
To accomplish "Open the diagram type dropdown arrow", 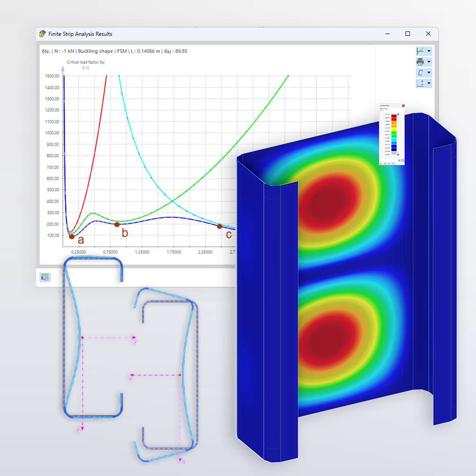I will point(428,51).
